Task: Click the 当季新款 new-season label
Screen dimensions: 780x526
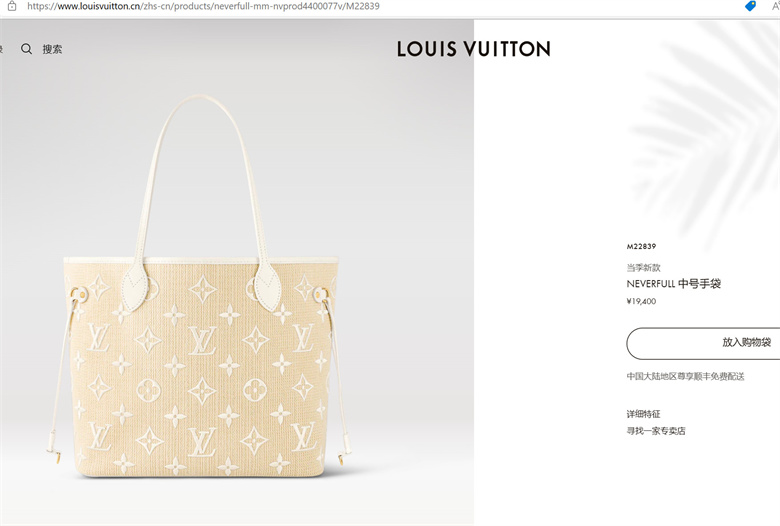Action: click(x=643, y=268)
